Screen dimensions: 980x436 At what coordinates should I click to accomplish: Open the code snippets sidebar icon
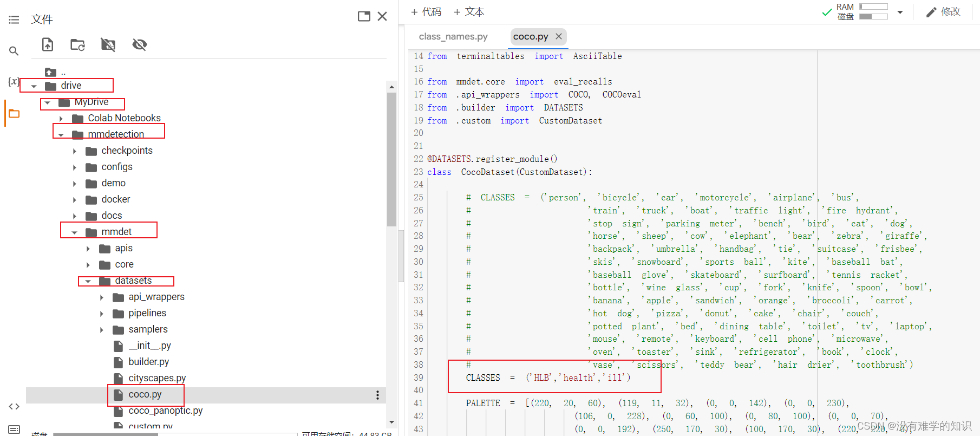[x=14, y=406]
